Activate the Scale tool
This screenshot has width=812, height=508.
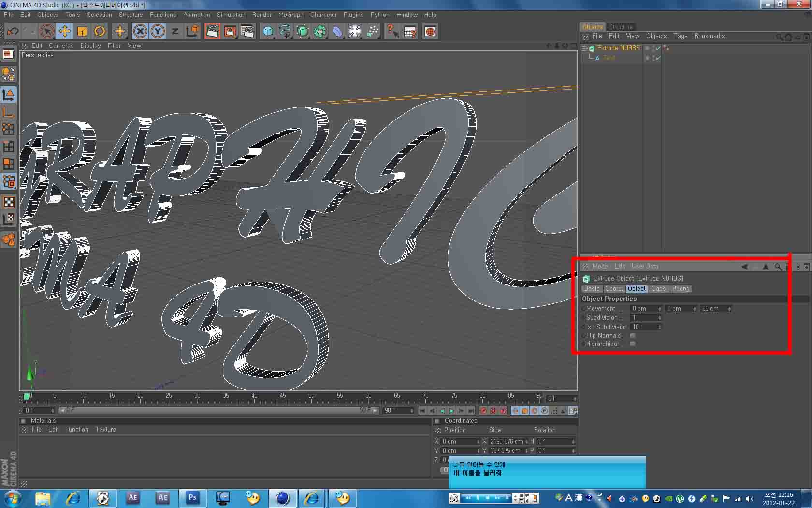[x=82, y=31]
